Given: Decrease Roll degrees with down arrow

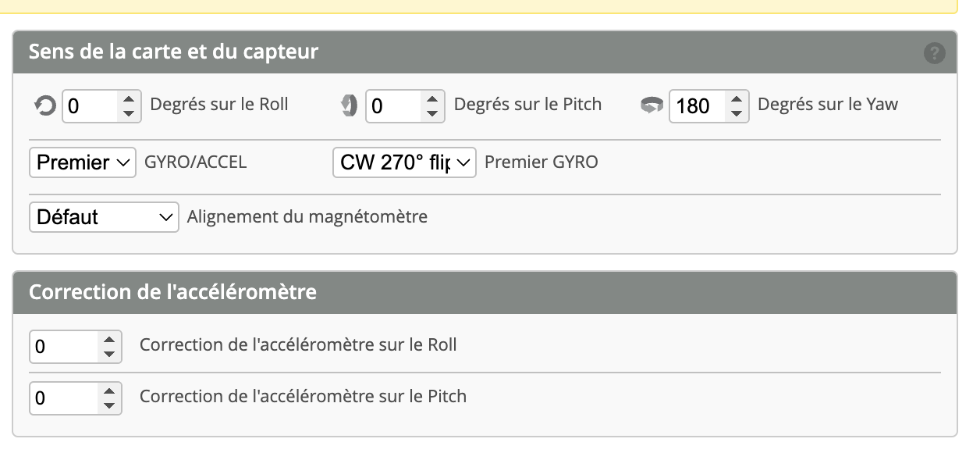Looking at the screenshot, I should [129, 113].
